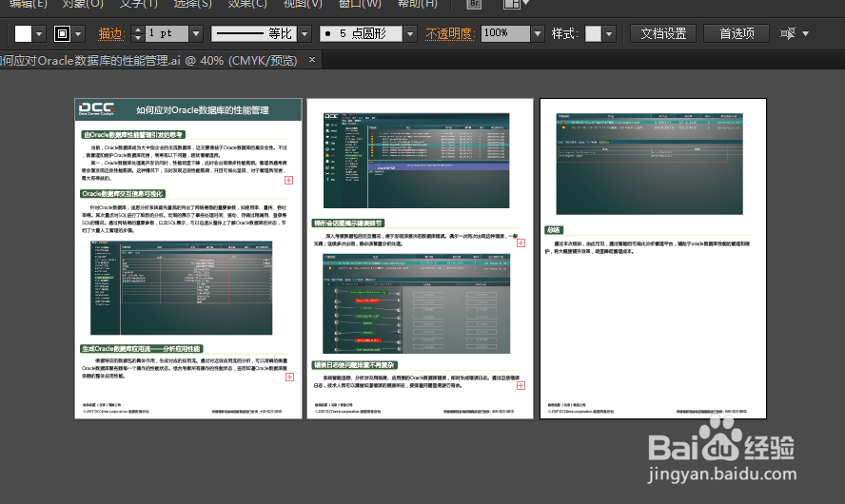Open the 效果(C) menu
The width and height of the screenshot is (845, 504).
[247, 4]
